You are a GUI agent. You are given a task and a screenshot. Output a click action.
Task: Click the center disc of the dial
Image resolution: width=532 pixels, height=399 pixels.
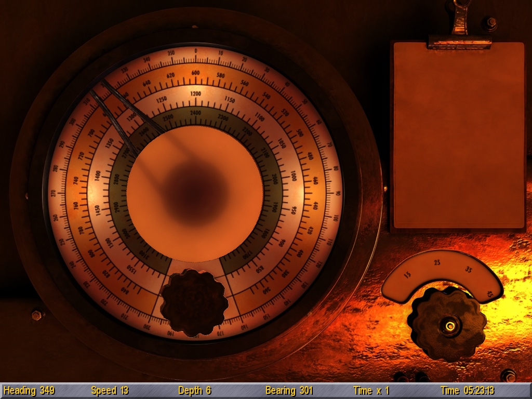point(195,193)
